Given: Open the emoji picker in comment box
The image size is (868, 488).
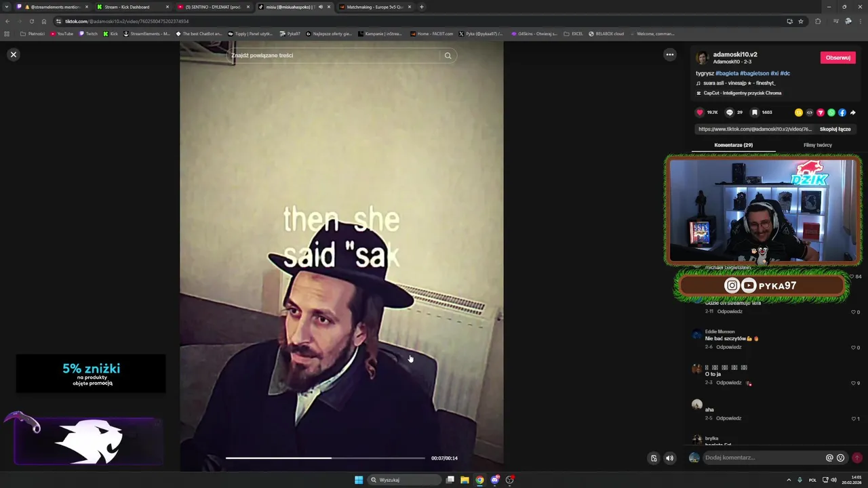Looking at the screenshot, I should tap(841, 458).
